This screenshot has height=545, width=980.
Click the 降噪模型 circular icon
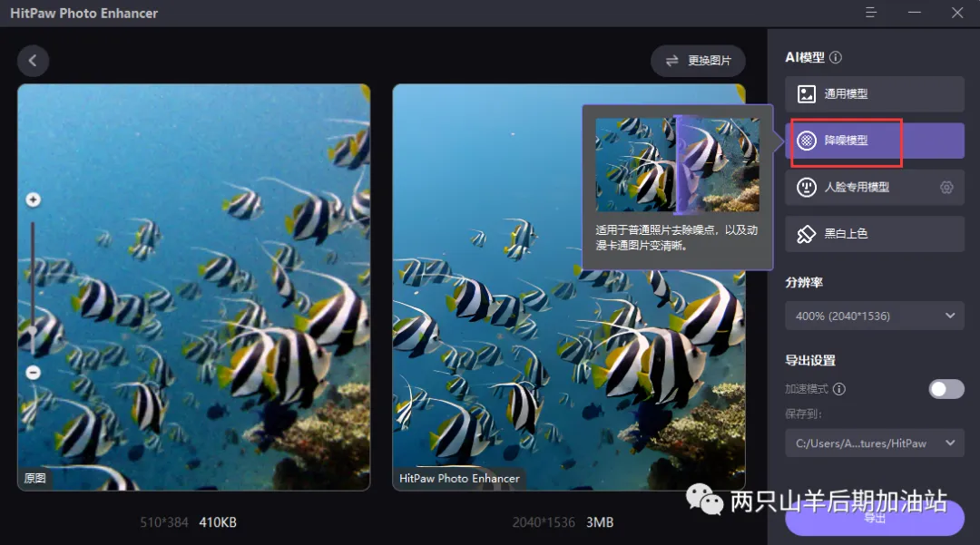pos(807,141)
